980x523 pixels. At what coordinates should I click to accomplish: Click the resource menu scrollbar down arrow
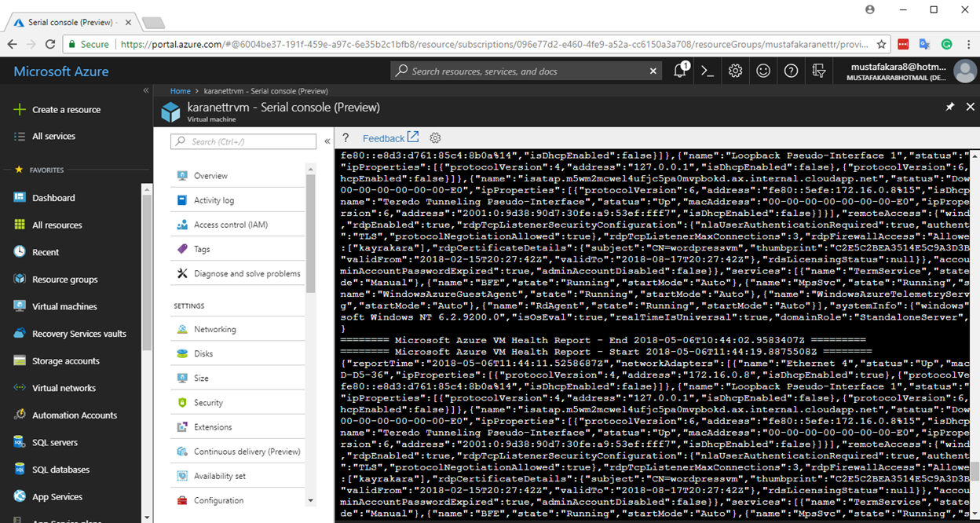tap(310, 500)
